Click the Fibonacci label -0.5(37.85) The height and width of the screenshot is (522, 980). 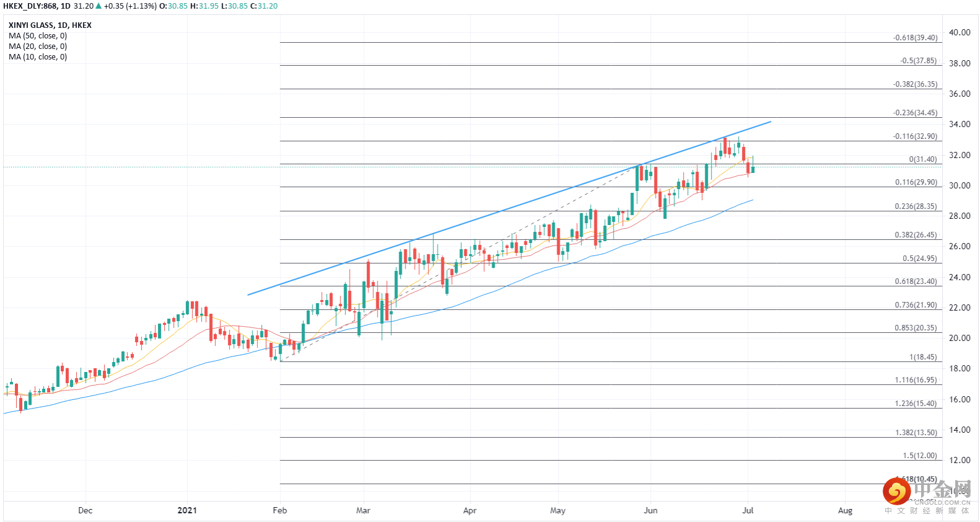[919, 61]
